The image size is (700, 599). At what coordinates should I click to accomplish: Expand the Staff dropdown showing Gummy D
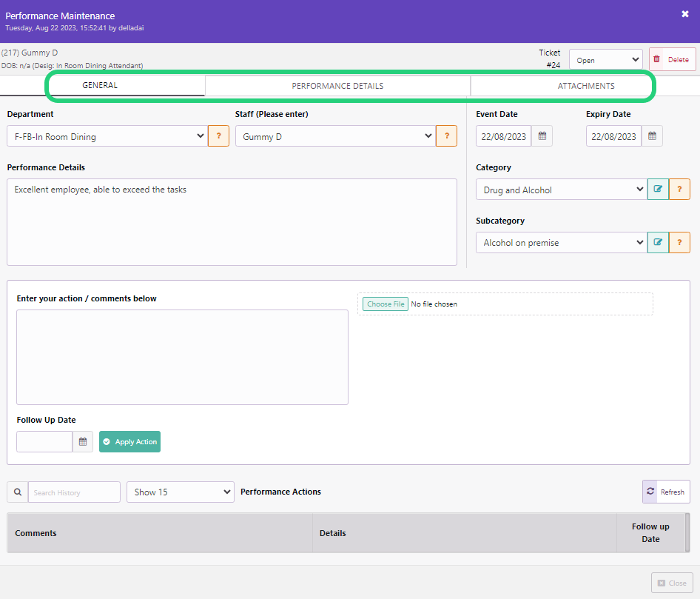(x=336, y=135)
